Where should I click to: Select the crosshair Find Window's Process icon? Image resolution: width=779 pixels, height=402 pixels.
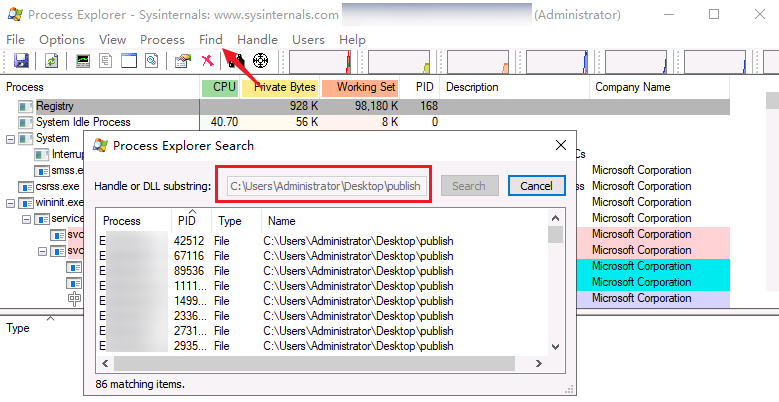coord(260,61)
